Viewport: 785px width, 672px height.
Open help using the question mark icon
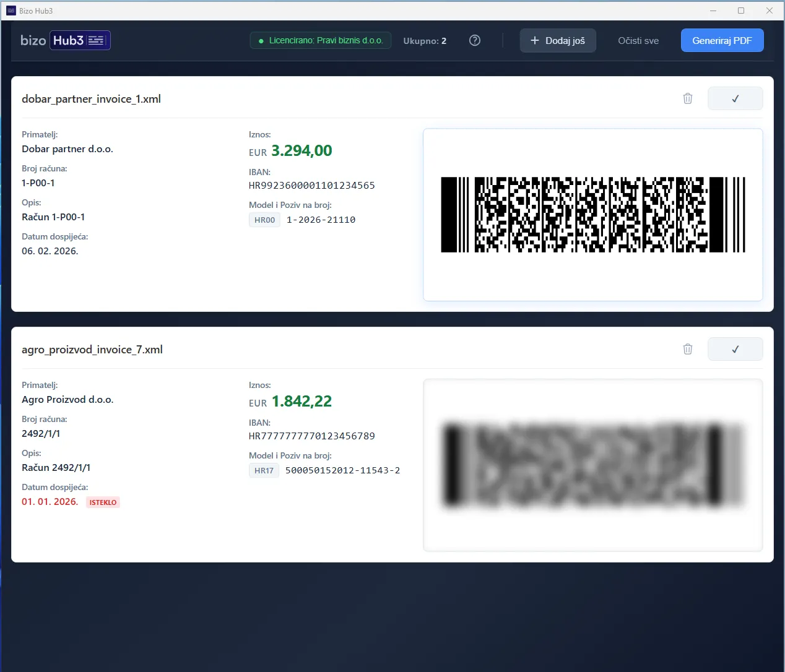click(x=475, y=40)
